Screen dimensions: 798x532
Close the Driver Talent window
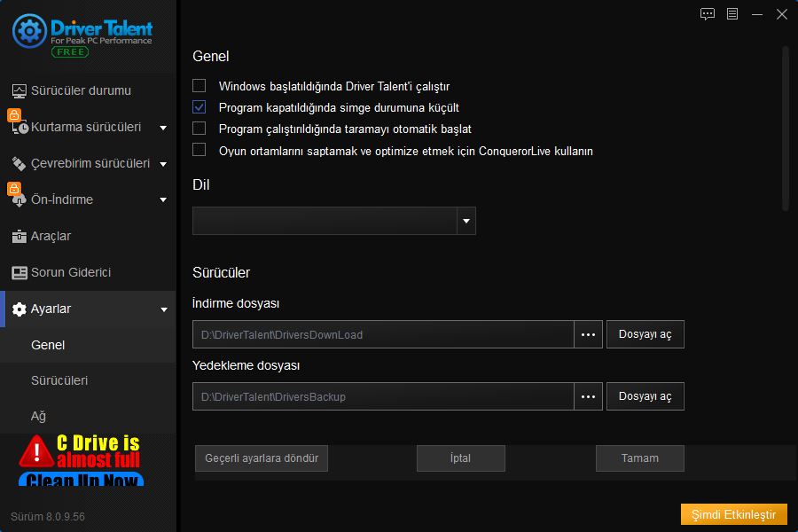782,14
